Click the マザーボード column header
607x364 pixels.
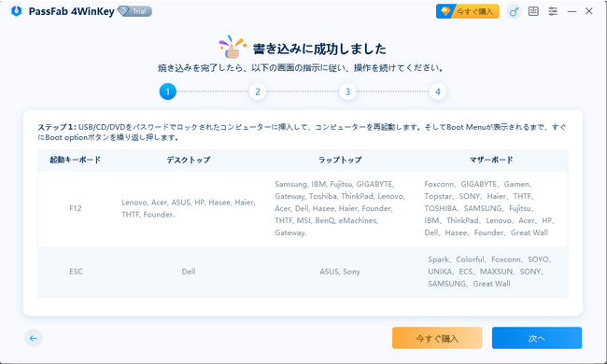click(x=491, y=160)
